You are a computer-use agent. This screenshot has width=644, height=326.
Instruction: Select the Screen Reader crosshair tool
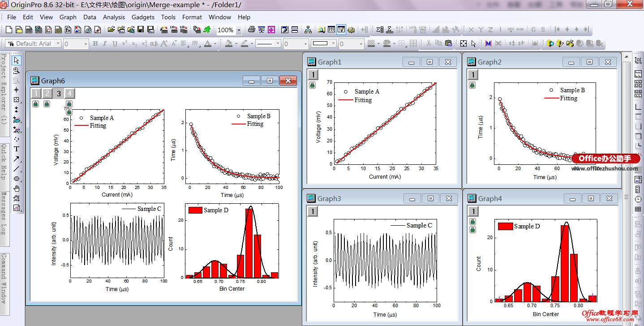coord(17,90)
